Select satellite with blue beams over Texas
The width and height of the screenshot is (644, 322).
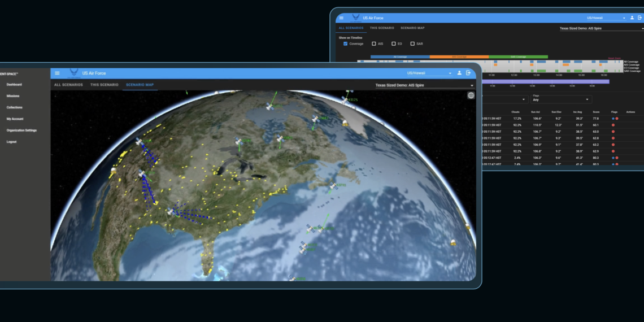coord(171,211)
